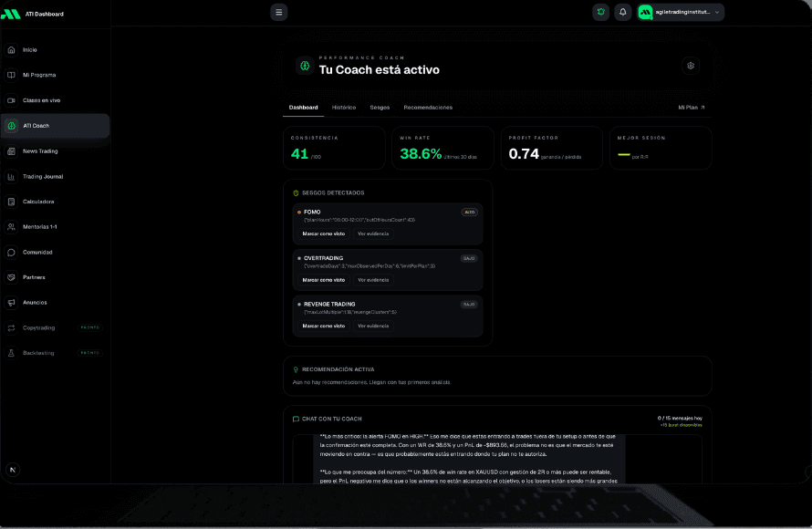
Task: Open the Inicio home icon
Action: 11,49
